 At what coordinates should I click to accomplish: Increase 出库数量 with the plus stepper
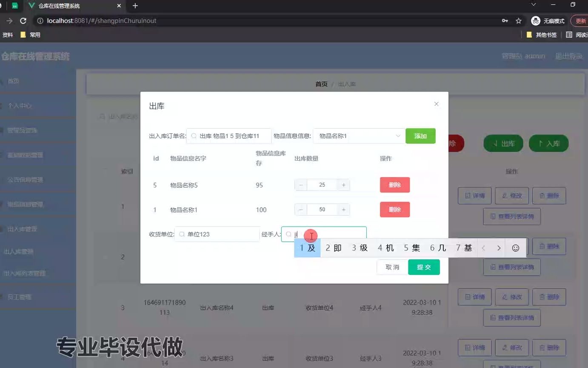coord(344,184)
